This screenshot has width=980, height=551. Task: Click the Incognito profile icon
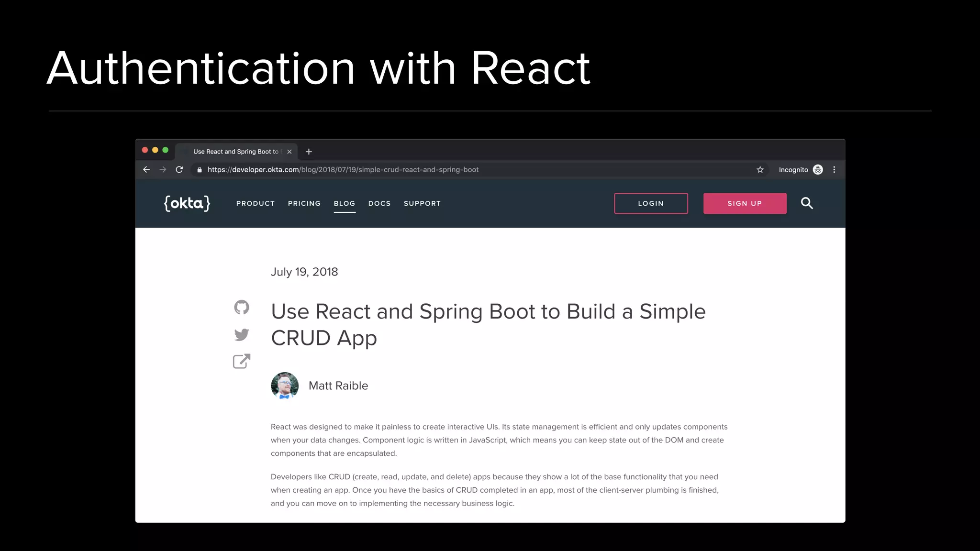818,170
